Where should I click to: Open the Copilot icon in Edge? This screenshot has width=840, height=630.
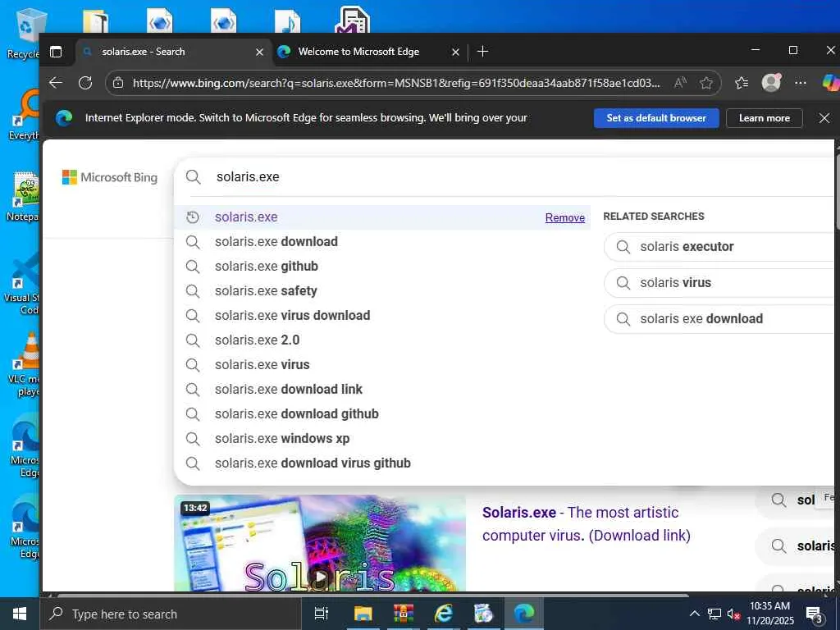click(830, 83)
